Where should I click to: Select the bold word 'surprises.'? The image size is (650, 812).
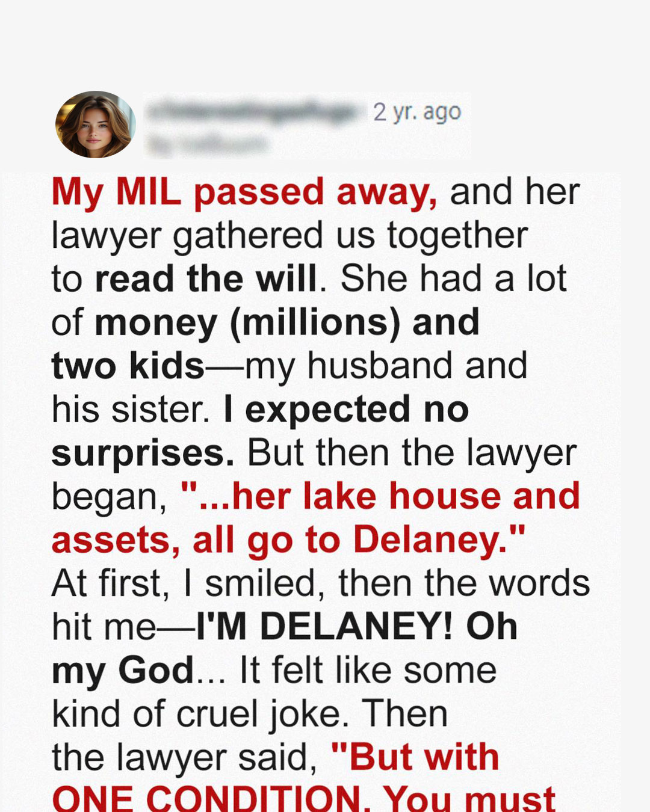[x=143, y=454]
